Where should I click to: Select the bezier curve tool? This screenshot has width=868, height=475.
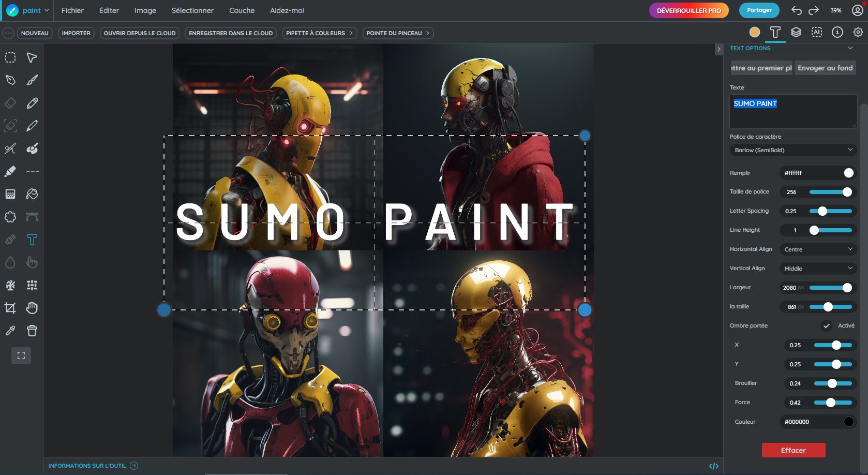(x=32, y=217)
